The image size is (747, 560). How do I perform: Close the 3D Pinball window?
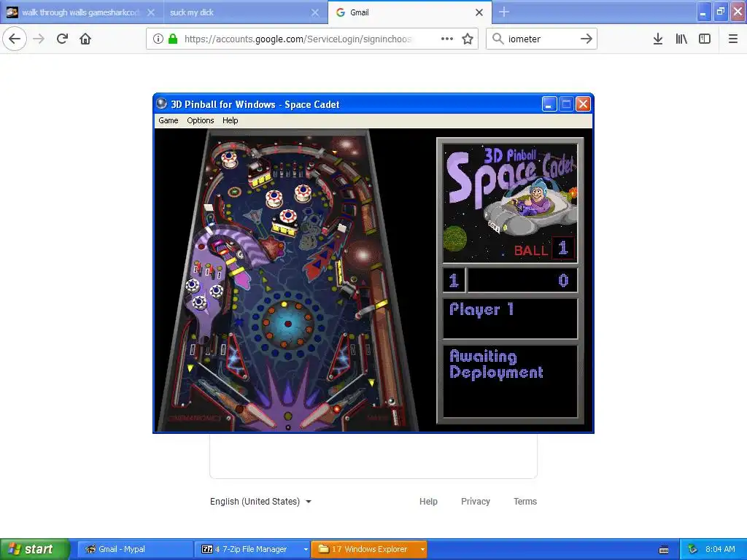tap(583, 104)
